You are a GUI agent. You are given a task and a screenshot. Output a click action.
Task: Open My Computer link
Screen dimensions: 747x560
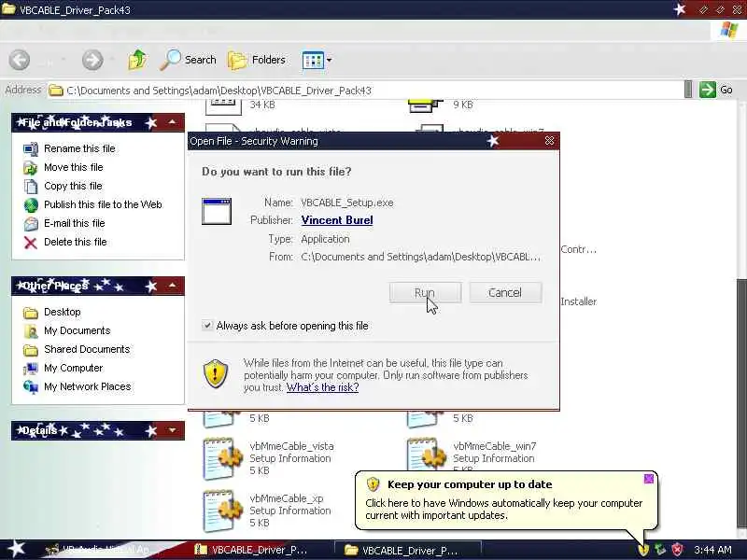(x=74, y=368)
